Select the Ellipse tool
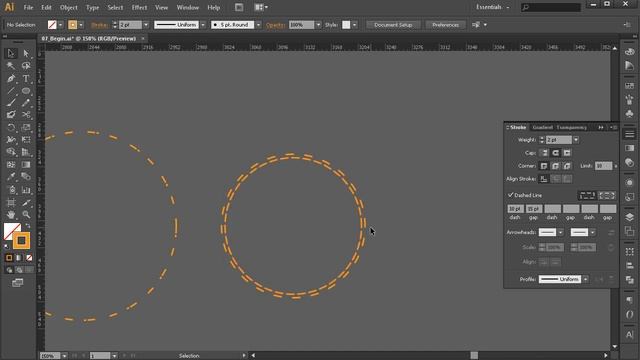This screenshot has height=360, width=640. (26, 91)
